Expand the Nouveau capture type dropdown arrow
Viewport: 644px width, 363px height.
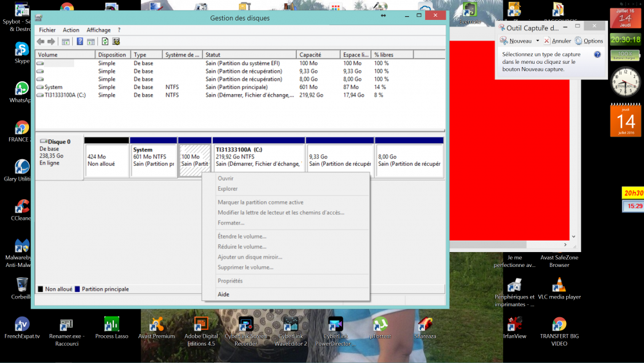[x=538, y=41]
